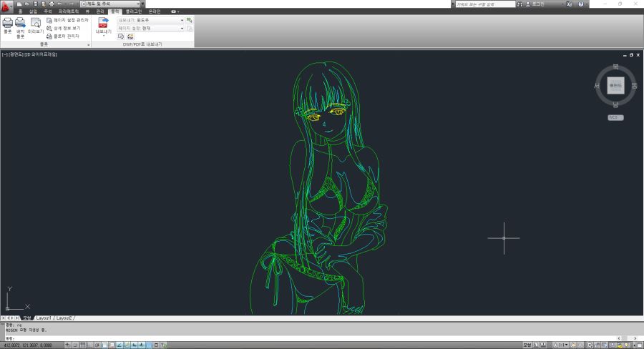Click the 평면도 top face of ViewCube
Viewport: 644px width, 349px height.
click(x=615, y=85)
